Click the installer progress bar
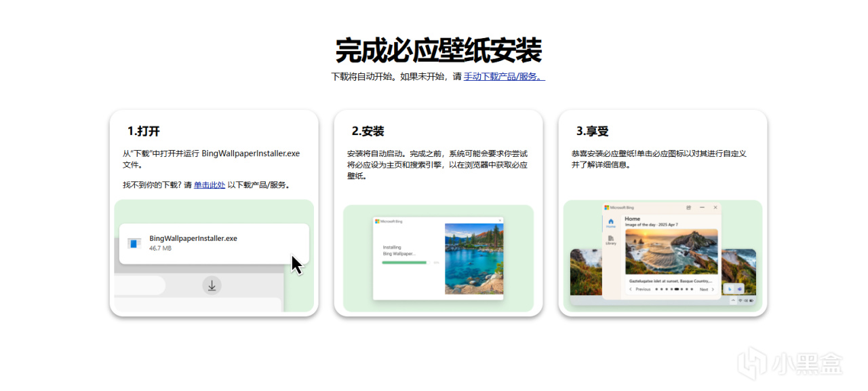The image size is (868, 391). 406,262
